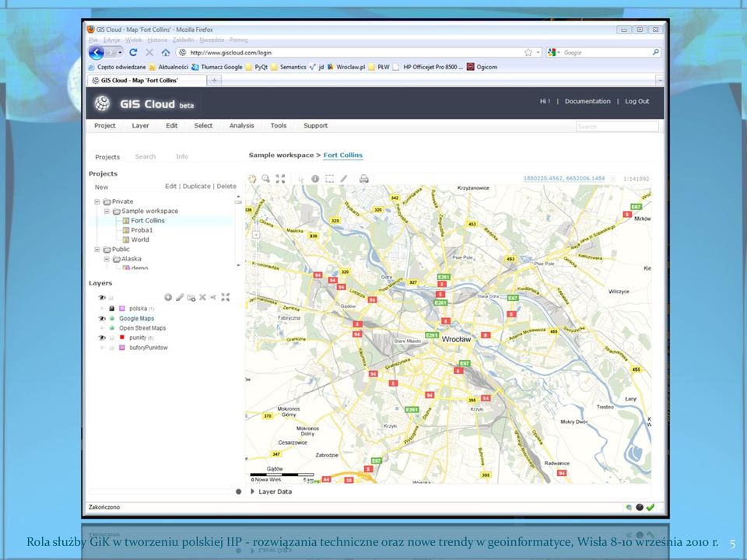This screenshot has height=560, width=747.
Task: Reload the page in Firefox
Action: click(x=133, y=52)
